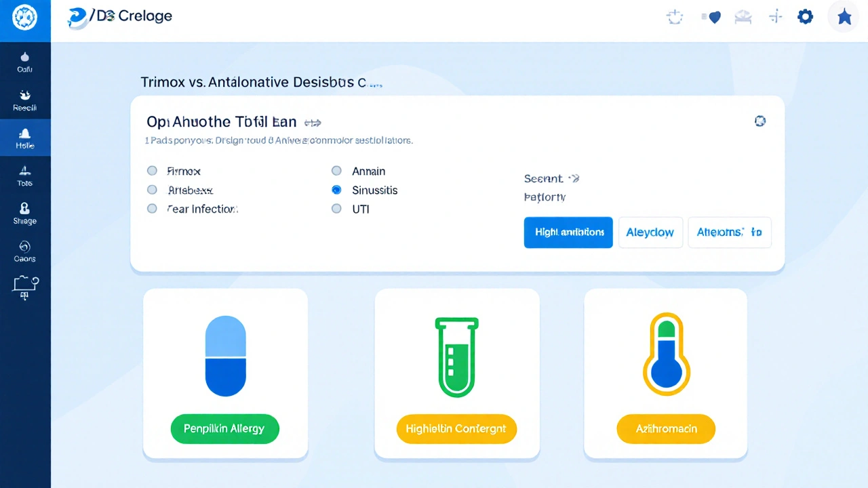Select the Sinusitis radio button

tap(336, 190)
